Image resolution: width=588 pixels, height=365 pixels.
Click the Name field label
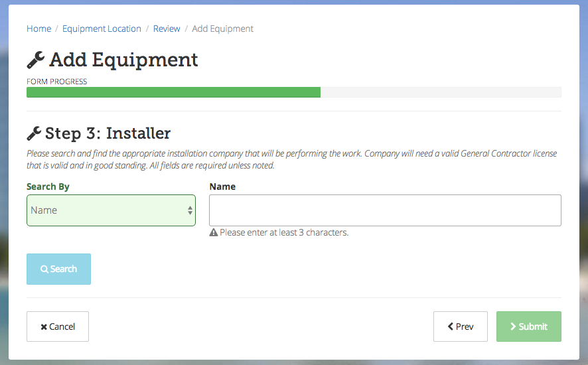pyautogui.click(x=222, y=187)
